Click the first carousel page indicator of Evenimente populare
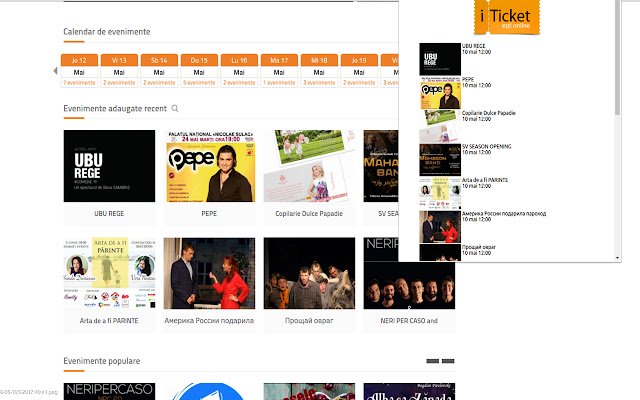This screenshot has width=640, height=400. tap(433, 361)
